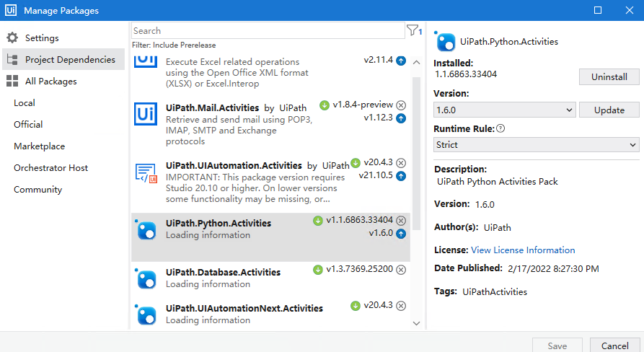Select the Orchestrator Host source
Viewport: 644px width, 352px height.
pos(50,168)
